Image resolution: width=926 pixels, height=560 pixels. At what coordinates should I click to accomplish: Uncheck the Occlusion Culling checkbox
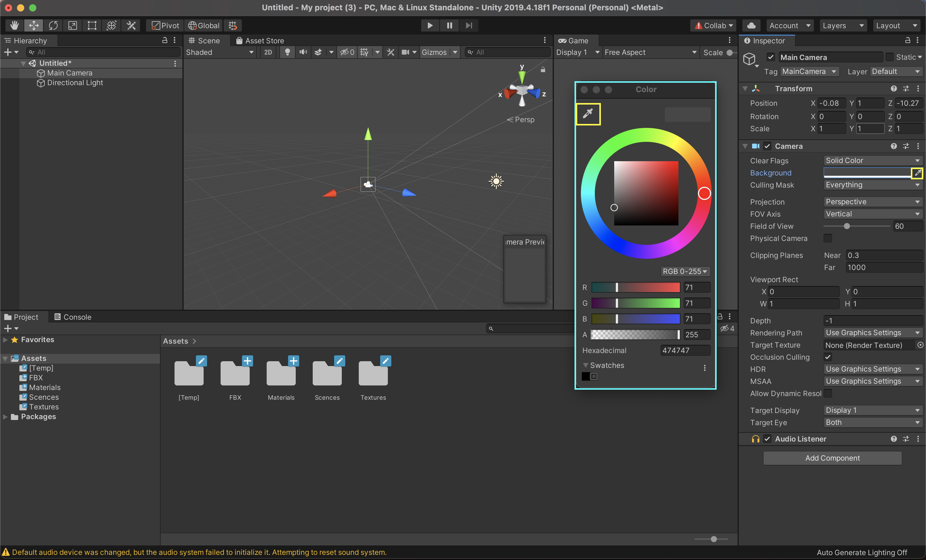(x=828, y=357)
